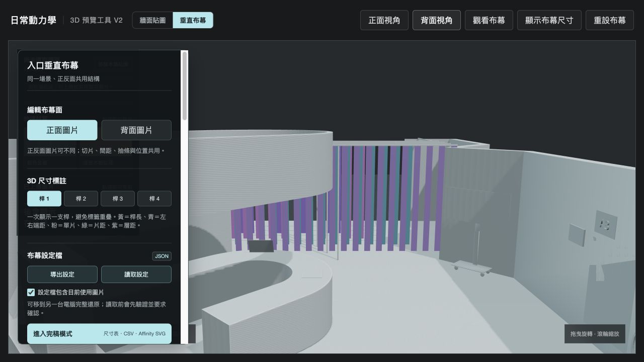Click the 日常動力學 app title
Viewport: 644px width, 362px height.
click(33, 20)
